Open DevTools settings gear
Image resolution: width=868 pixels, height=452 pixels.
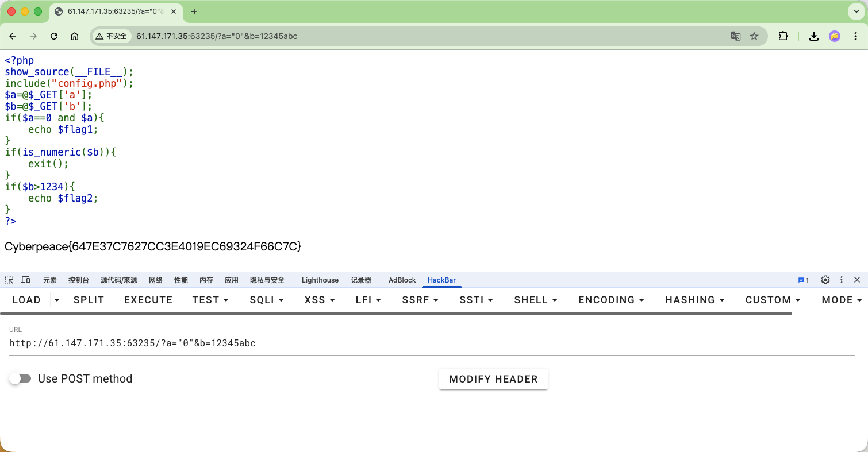tap(825, 280)
